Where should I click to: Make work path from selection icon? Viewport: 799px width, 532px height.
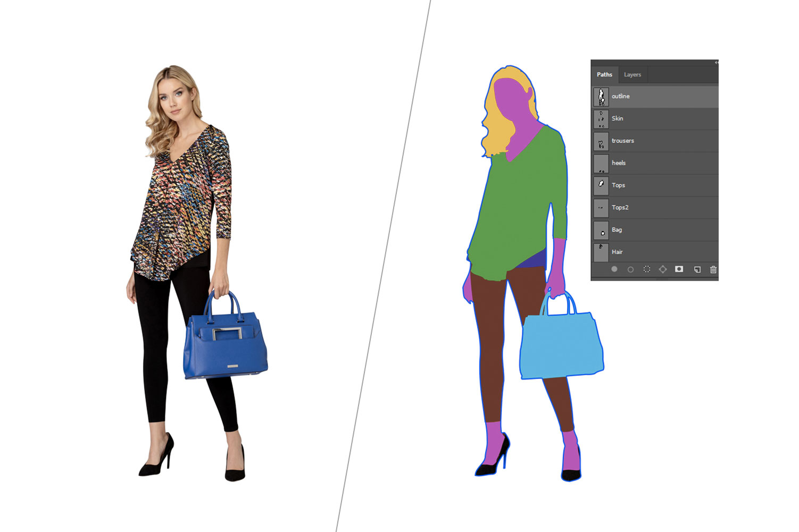point(663,269)
